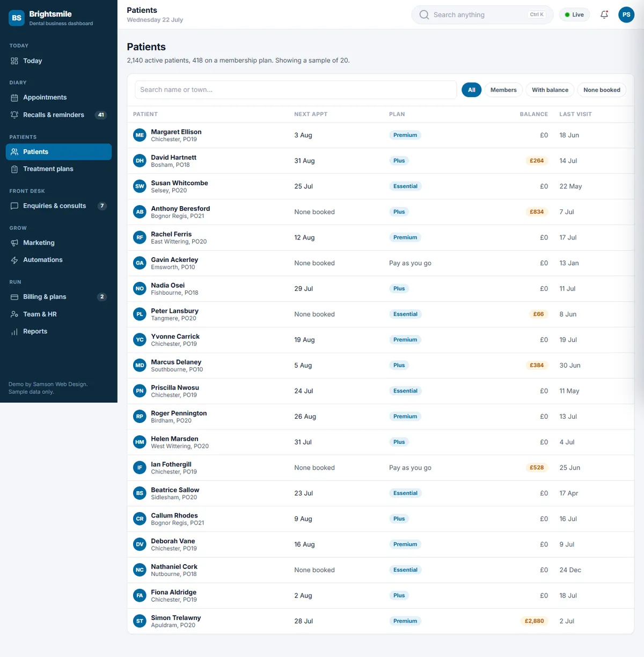Open Treatment plans page
Screen dimensions: 644x657
click(x=58, y=169)
